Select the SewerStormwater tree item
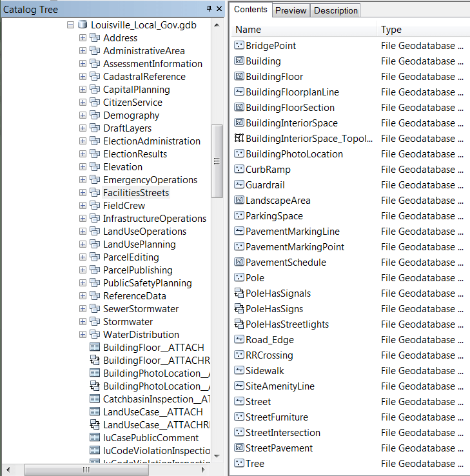Image resolution: width=470 pixels, height=476 pixels. click(x=141, y=309)
